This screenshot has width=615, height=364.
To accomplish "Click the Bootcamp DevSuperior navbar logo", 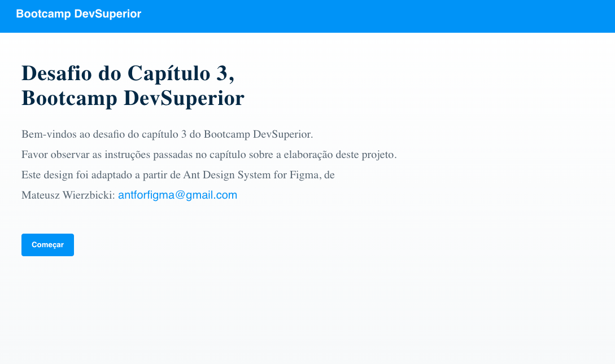I will [78, 14].
